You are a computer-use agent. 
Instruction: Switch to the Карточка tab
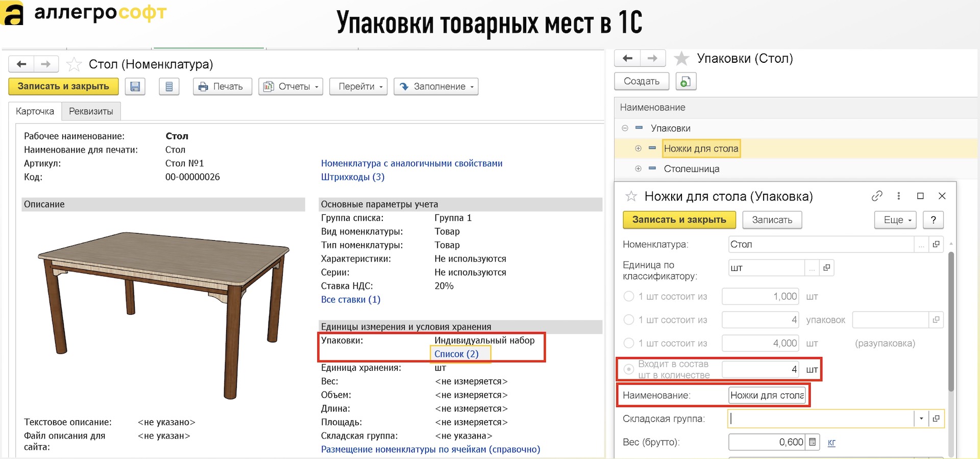pos(35,111)
